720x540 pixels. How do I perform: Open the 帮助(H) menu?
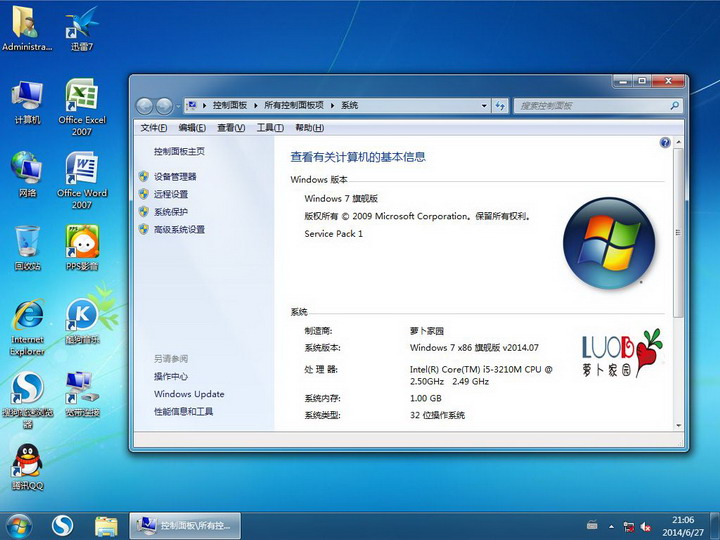pyautogui.click(x=309, y=128)
